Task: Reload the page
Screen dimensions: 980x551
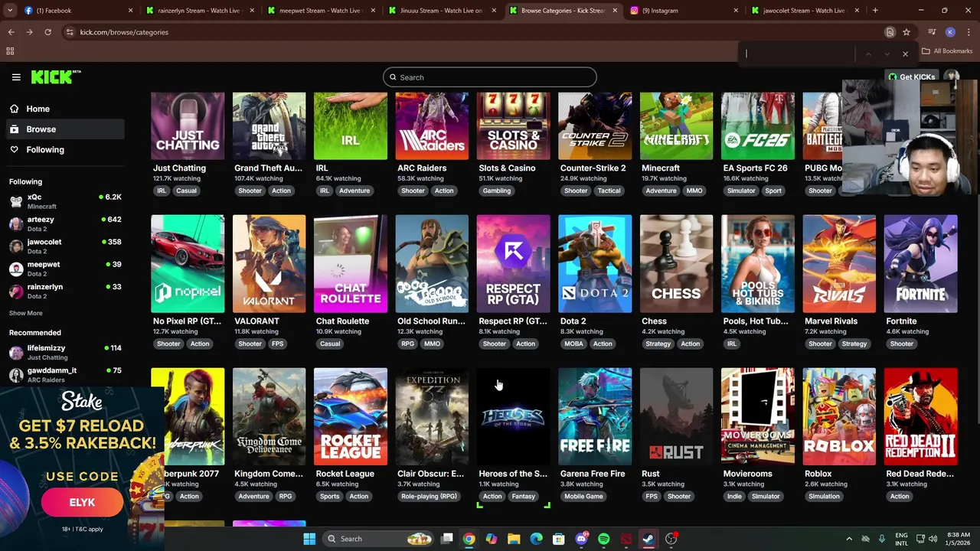Action: (x=47, y=32)
